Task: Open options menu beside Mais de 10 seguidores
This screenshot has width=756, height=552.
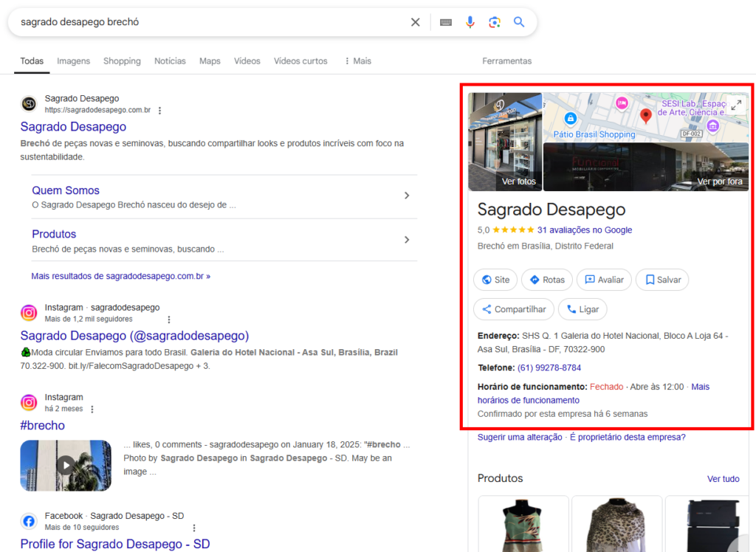Action: 194,528
